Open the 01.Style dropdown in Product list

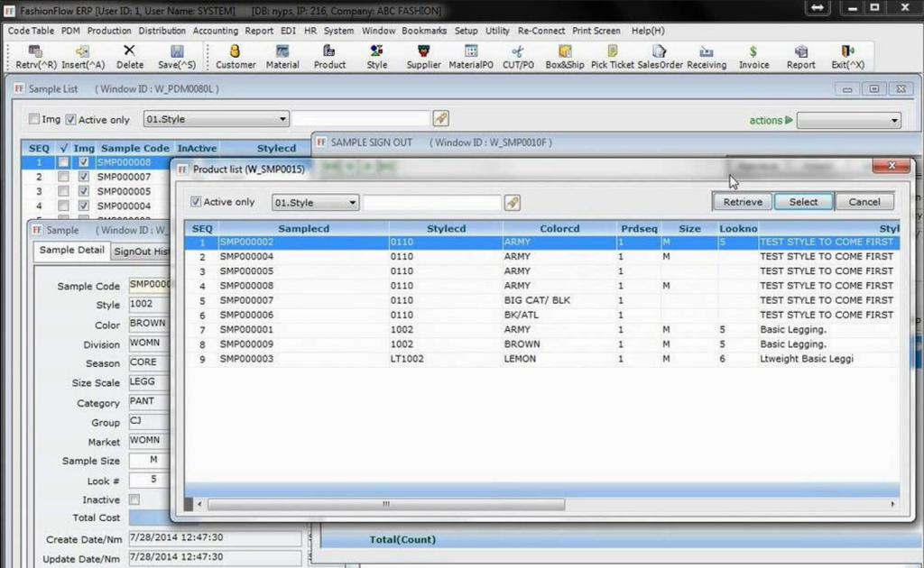pos(315,203)
